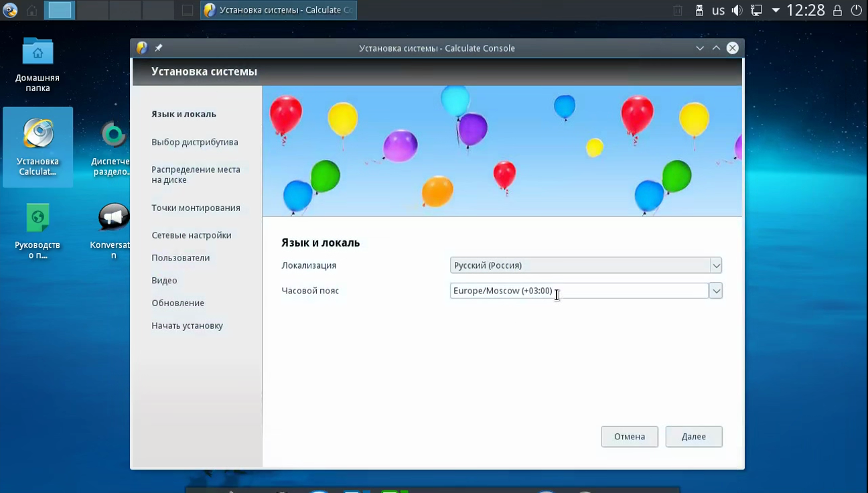Open the Домашняя папка desktop icon
This screenshot has width=868, height=493.
pos(38,64)
